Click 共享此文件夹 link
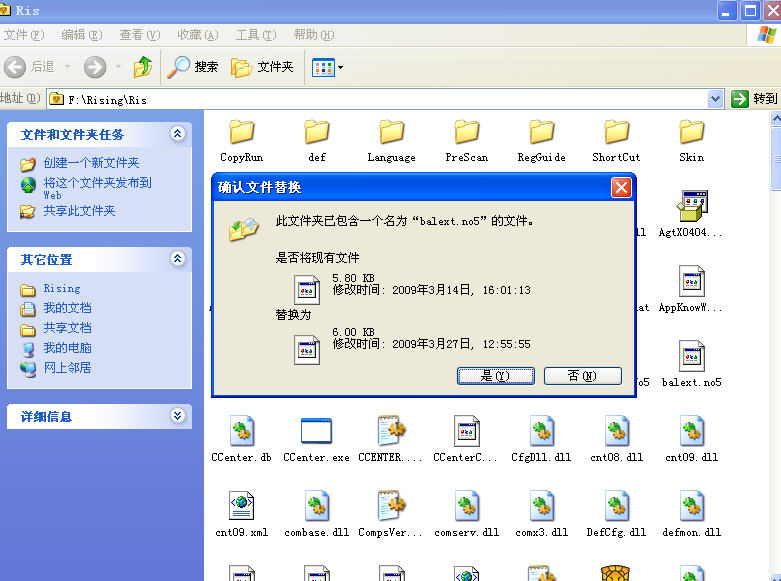The height and width of the screenshot is (581, 781). pos(79,211)
